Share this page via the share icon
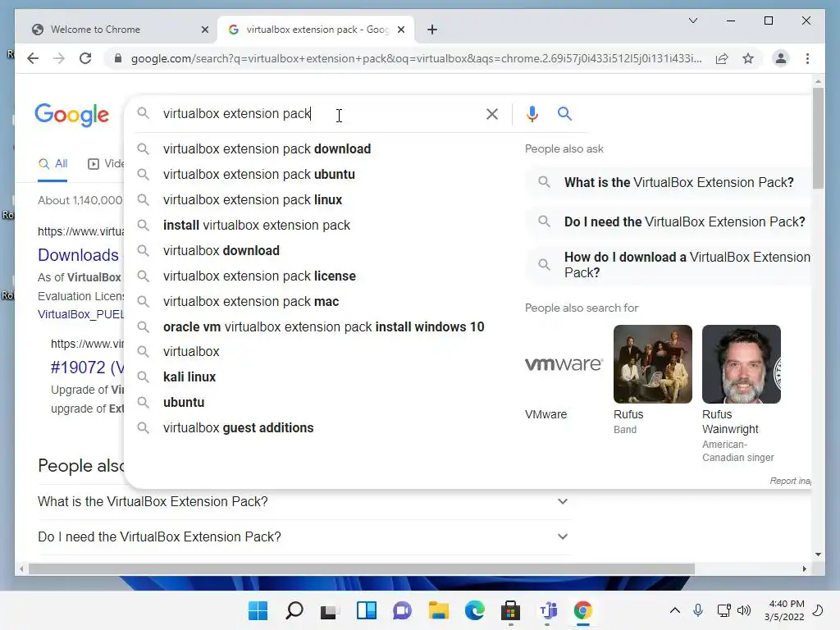The height and width of the screenshot is (630, 840). [722, 58]
